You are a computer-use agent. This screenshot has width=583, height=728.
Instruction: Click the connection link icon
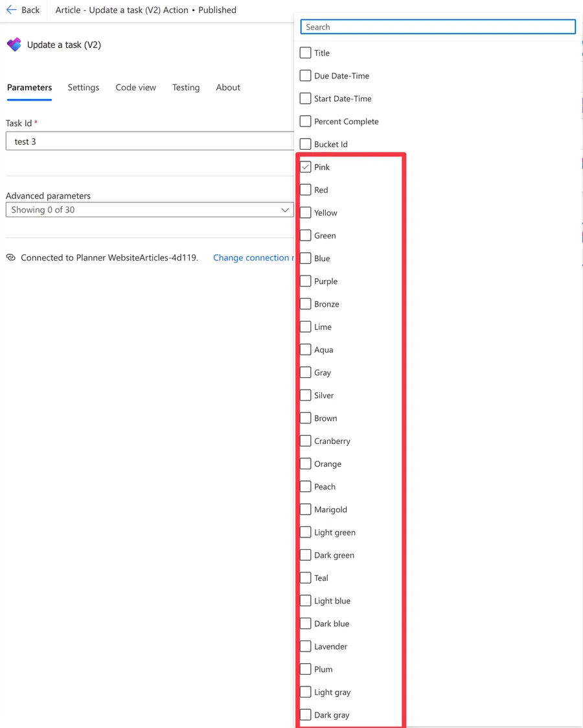coord(11,257)
